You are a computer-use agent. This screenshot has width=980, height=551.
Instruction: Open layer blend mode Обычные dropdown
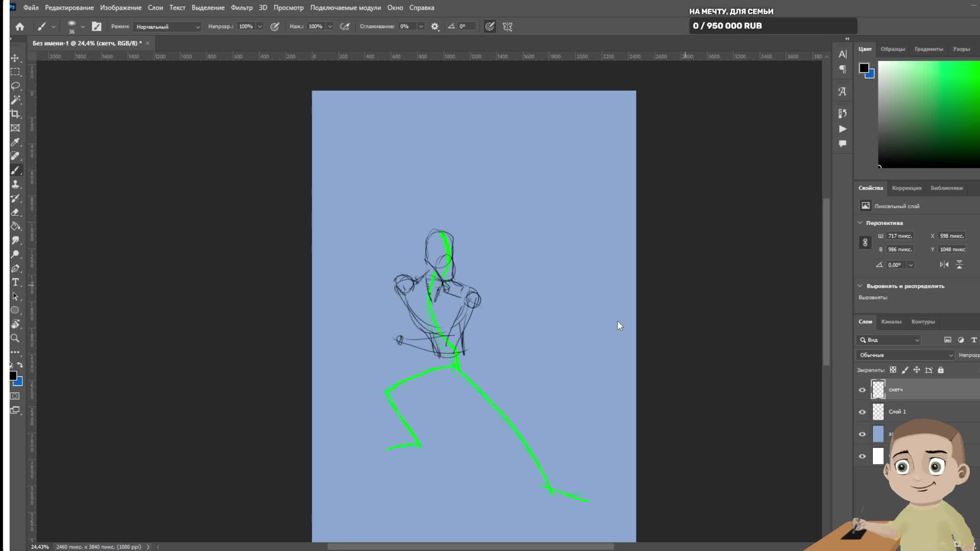tap(905, 355)
